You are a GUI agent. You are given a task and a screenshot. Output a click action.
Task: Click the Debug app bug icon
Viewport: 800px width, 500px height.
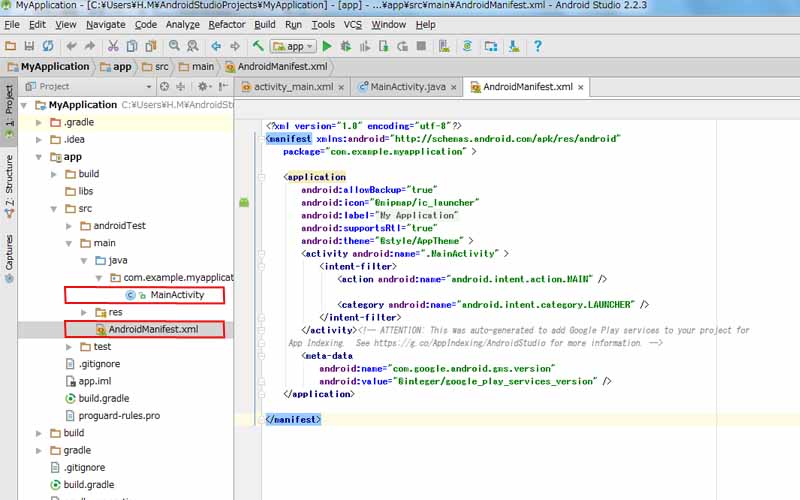[x=346, y=46]
